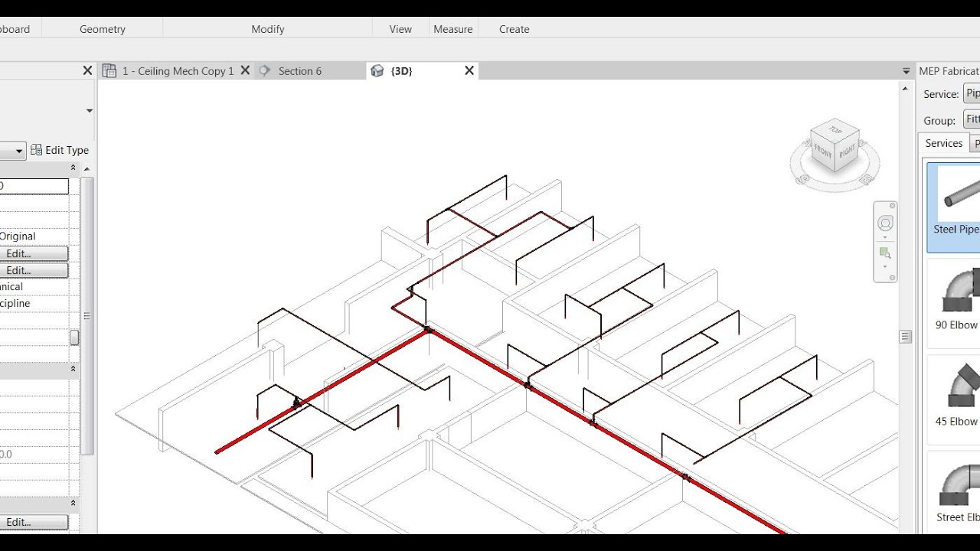Click the top value input field in Properties

pyautogui.click(x=34, y=186)
